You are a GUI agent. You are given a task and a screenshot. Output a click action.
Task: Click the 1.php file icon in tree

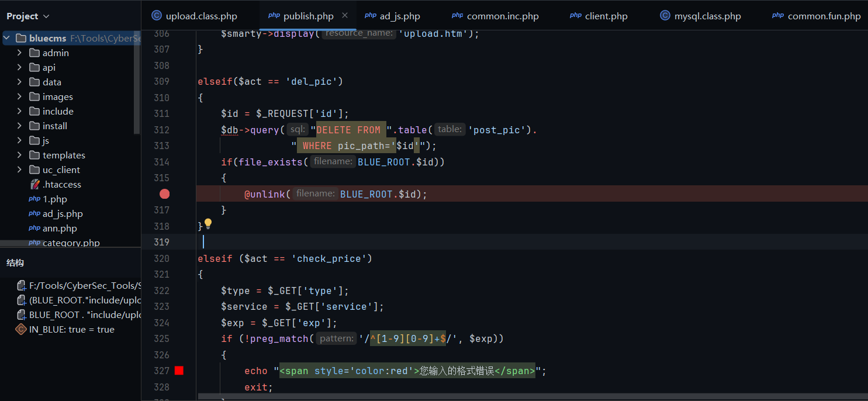(x=34, y=199)
